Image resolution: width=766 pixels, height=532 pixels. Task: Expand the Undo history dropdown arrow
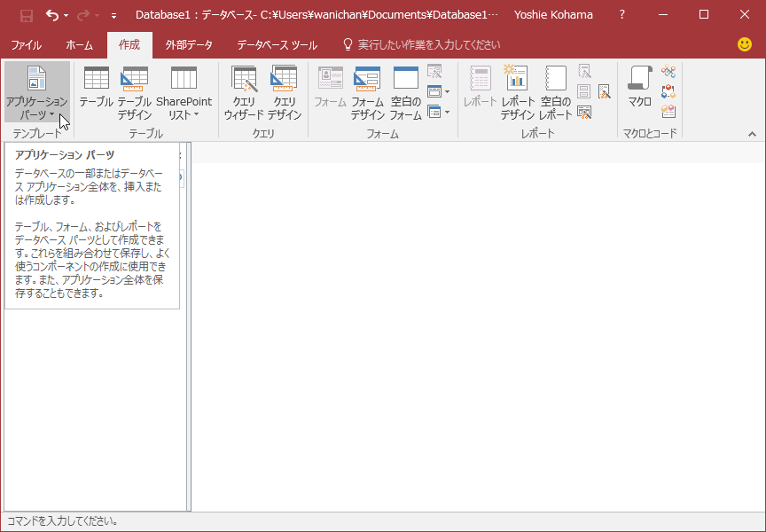[x=66, y=16]
